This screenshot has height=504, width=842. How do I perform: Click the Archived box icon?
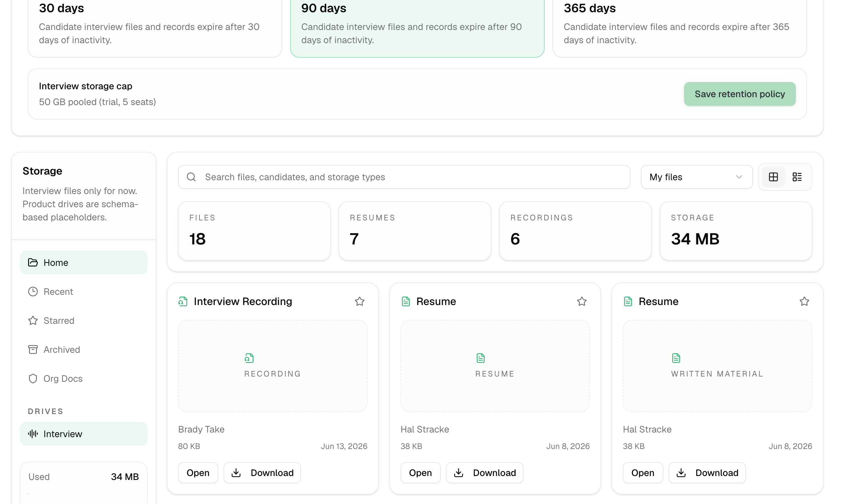coord(33,350)
